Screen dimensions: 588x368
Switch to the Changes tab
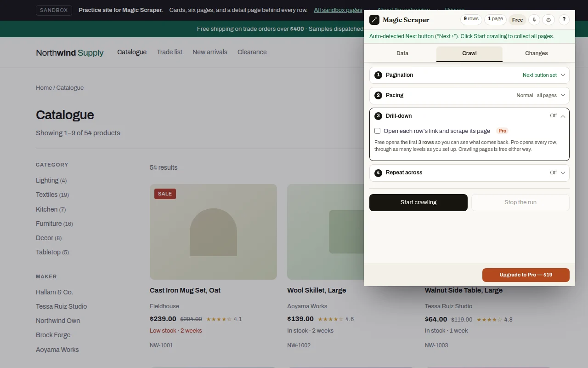coord(536,53)
